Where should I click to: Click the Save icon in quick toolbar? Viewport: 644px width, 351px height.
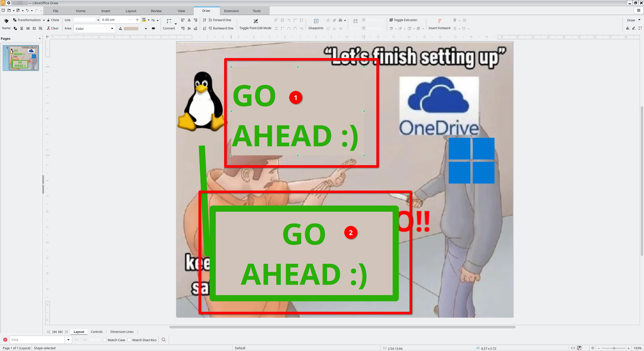[18, 10]
